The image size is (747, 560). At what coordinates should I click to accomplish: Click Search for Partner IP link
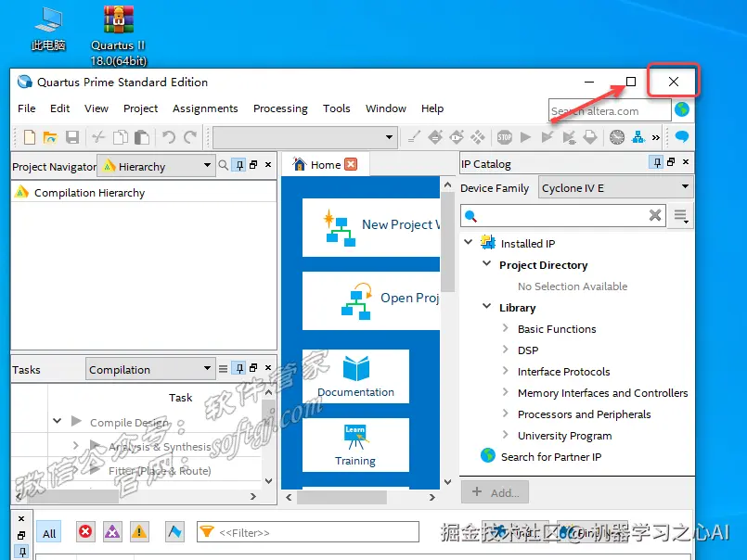tap(550, 457)
